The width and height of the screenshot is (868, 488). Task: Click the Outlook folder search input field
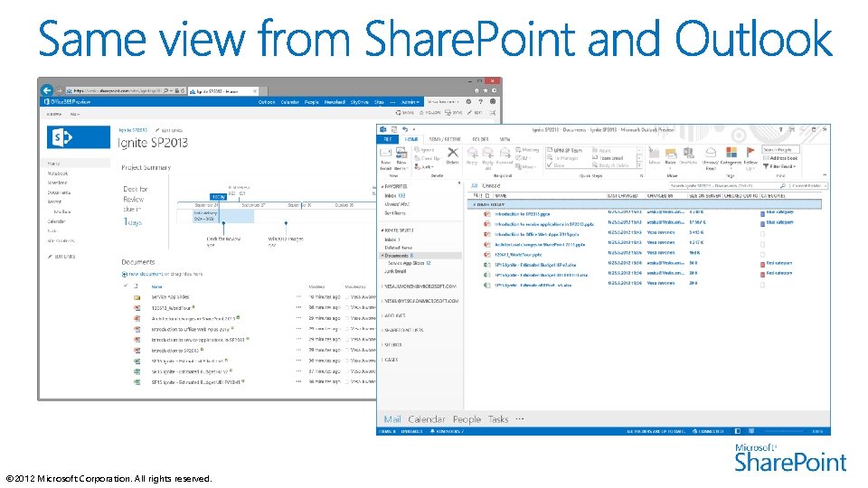pyautogui.click(x=726, y=186)
